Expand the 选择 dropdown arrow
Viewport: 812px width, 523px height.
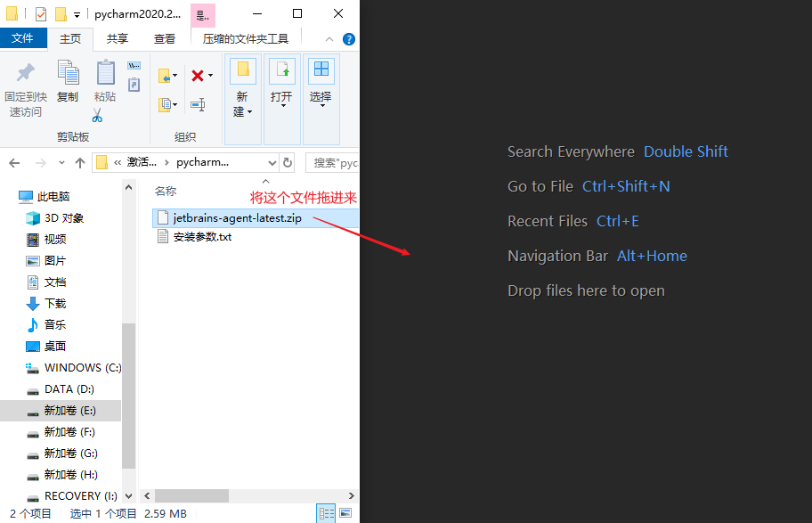322,106
